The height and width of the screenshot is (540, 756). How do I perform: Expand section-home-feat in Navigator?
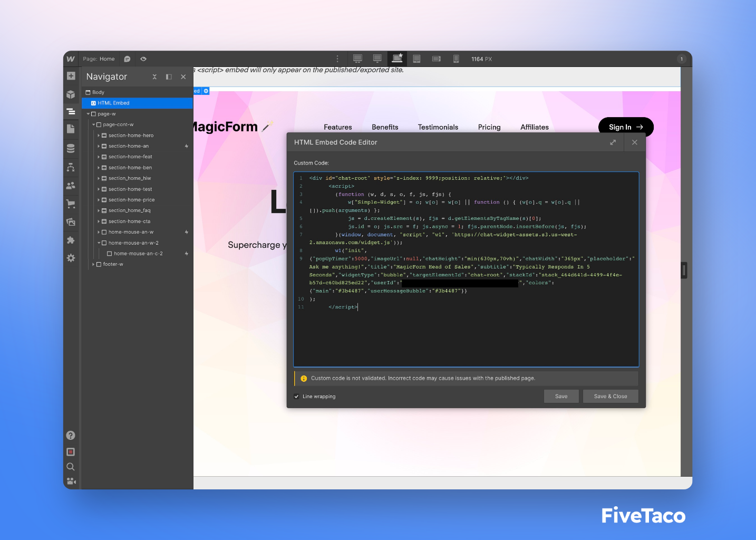pyautogui.click(x=99, y=157)
